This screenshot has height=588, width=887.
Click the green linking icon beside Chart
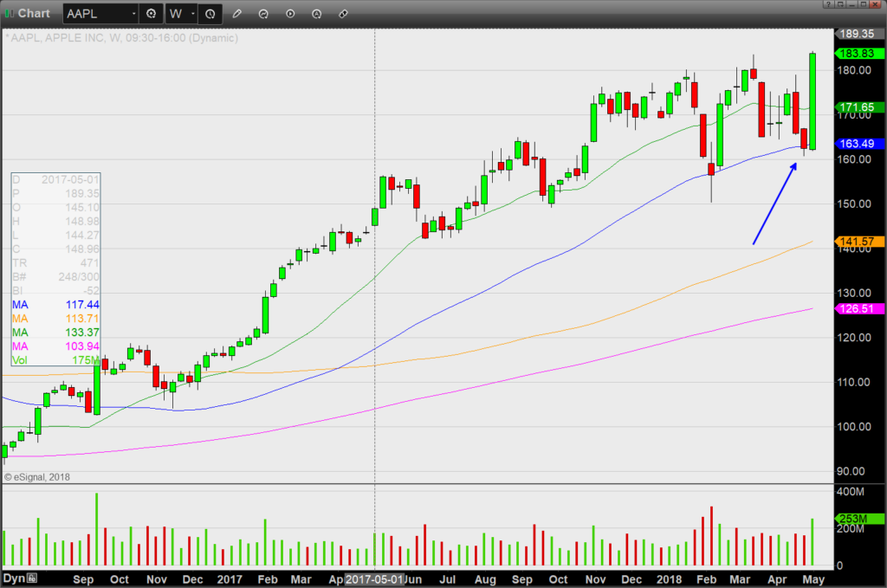(9, 14)
